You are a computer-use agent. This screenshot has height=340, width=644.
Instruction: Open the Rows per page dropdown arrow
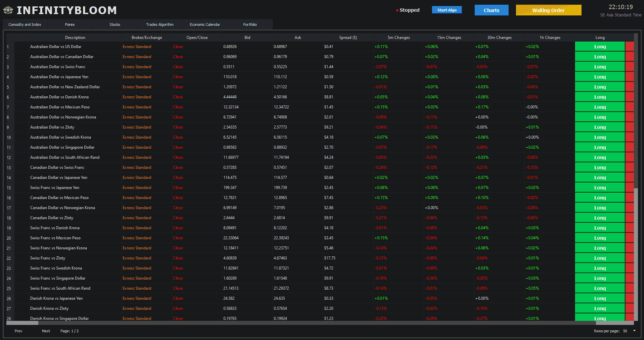[634, 331]
